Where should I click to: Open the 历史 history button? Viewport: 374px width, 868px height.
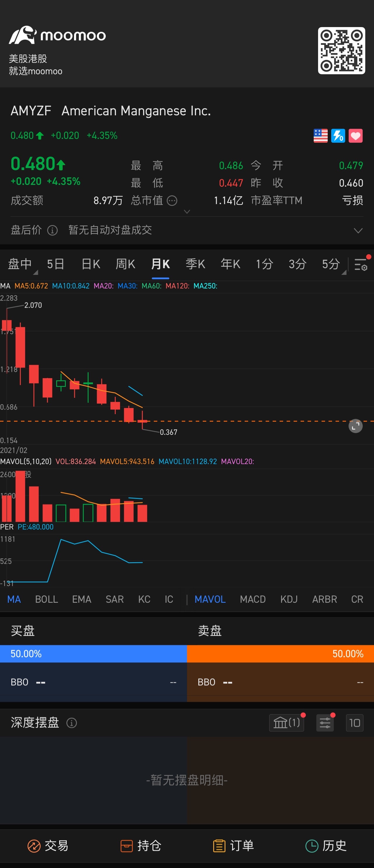coord(326,846)
